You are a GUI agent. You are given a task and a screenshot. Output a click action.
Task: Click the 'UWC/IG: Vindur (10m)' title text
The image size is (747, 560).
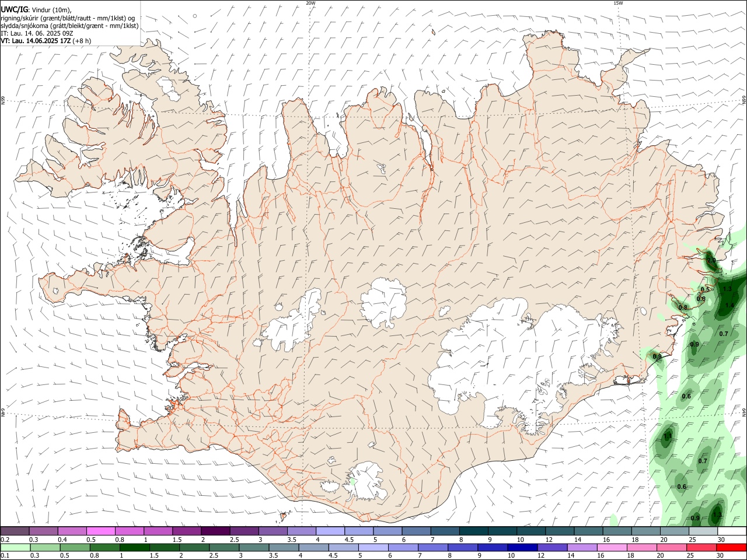click(36, 9)
